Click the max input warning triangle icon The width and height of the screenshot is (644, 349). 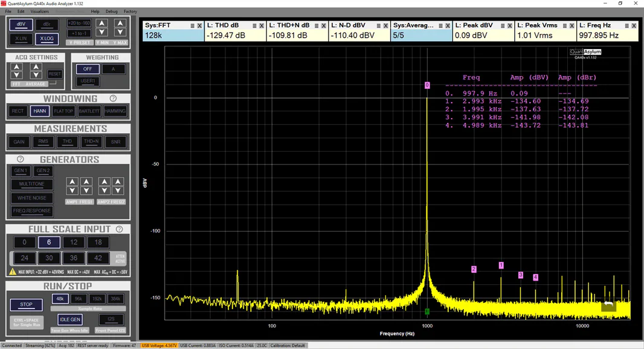click(x=13, y=272)
